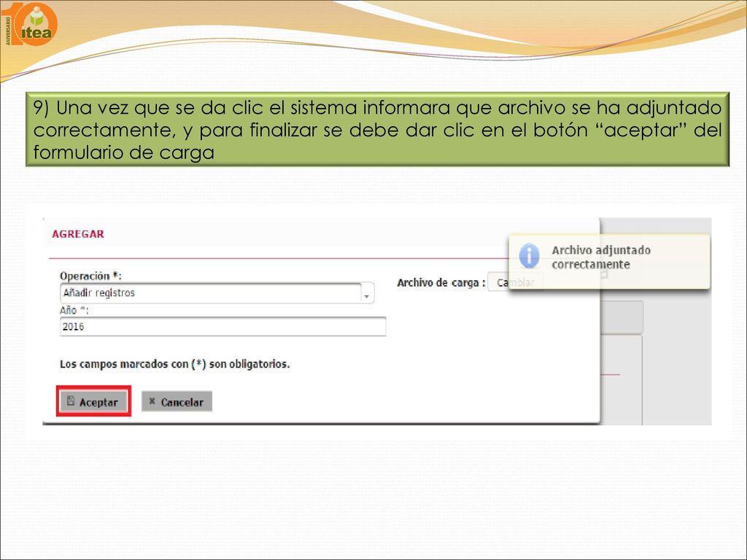Screen dimensions: 747x560
Task: Focus the Año field containing 2016
Action: pos(223,327)
